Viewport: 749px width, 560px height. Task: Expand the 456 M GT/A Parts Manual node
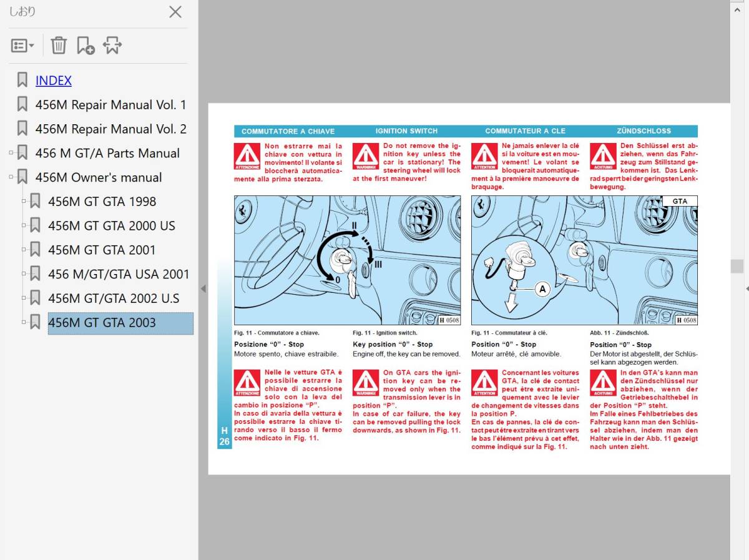[x=11, y=153]
